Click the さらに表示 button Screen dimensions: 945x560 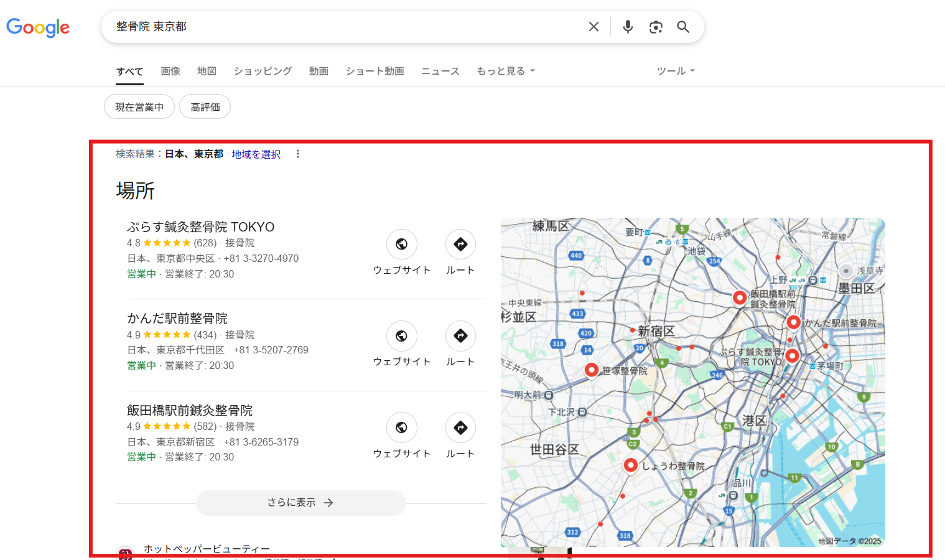point(300,503)
